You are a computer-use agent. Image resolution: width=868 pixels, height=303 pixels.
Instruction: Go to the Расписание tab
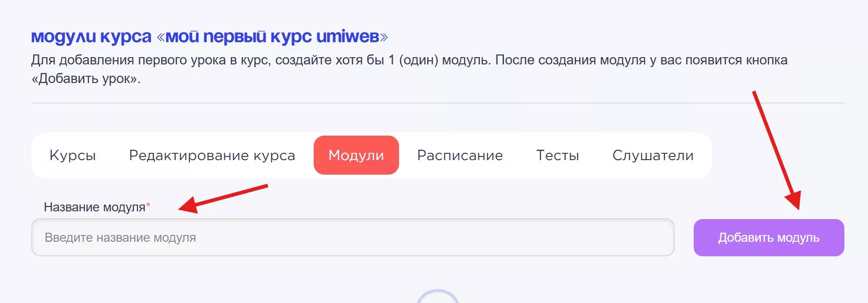pyautogui.click(x=460, y=155)
